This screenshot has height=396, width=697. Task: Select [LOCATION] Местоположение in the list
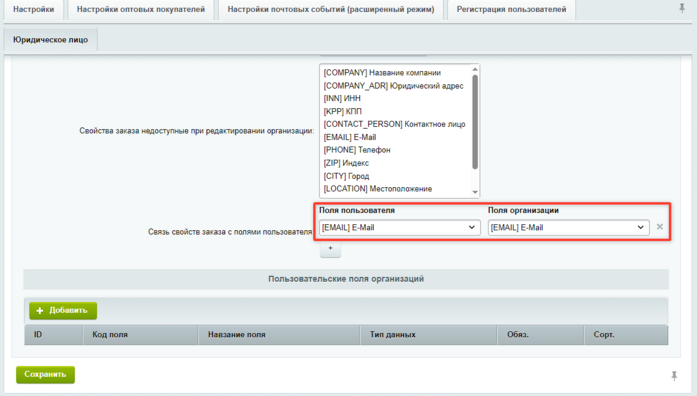395,189
